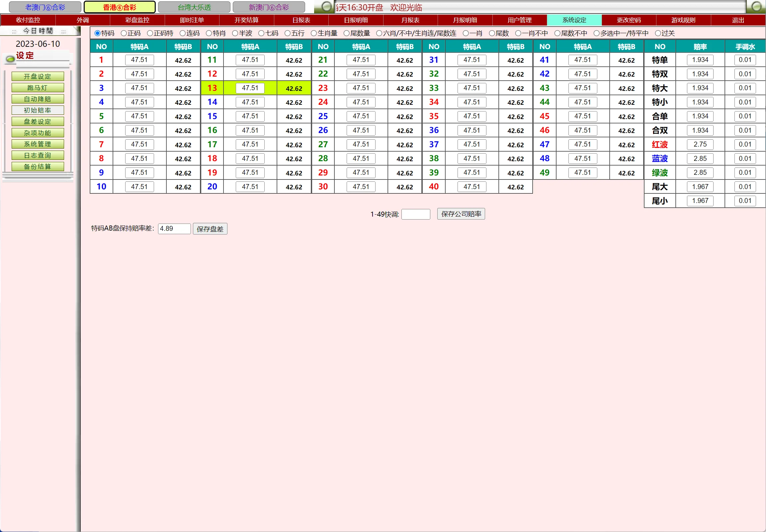Choose the 半波 radio button
The height and width of the screenshot is (532, 766).
coord(235,33)
